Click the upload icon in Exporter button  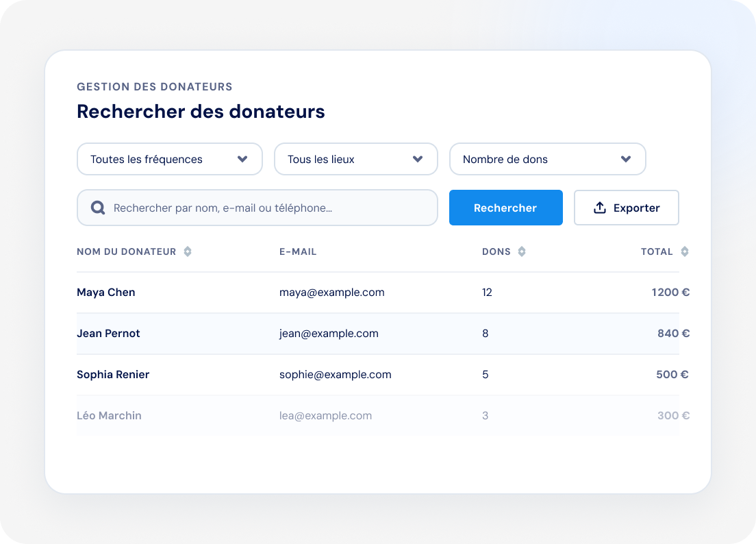[x=599, y=208]
